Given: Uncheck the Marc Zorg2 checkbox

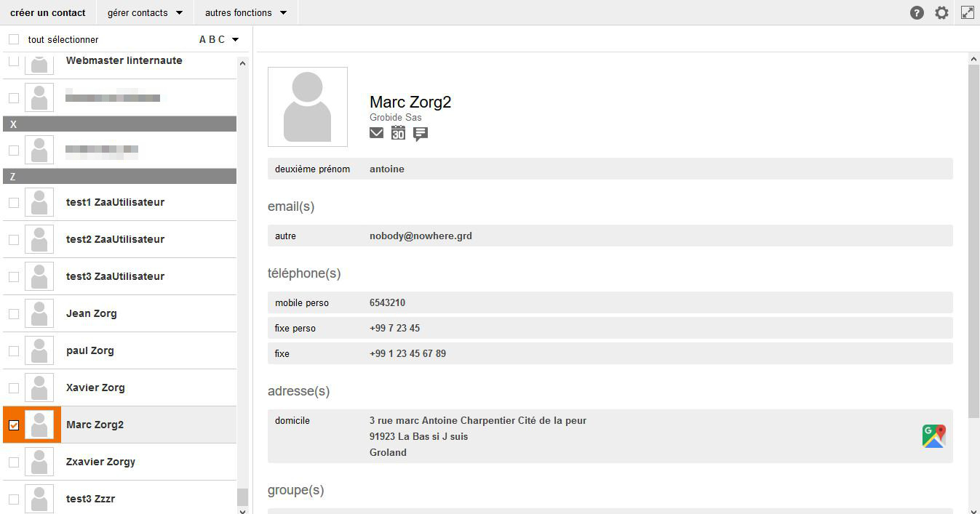Looking at the screenshot, I should click(x=14, y=425).
